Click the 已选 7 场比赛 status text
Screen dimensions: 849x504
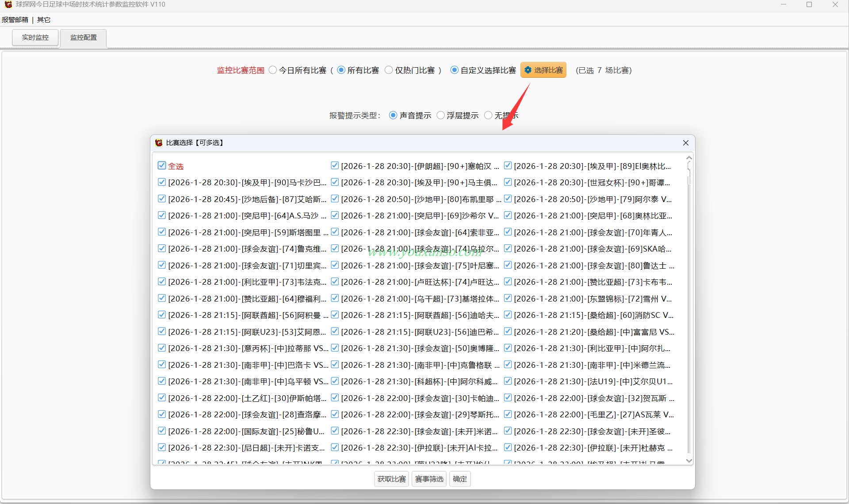click(604, 70)
